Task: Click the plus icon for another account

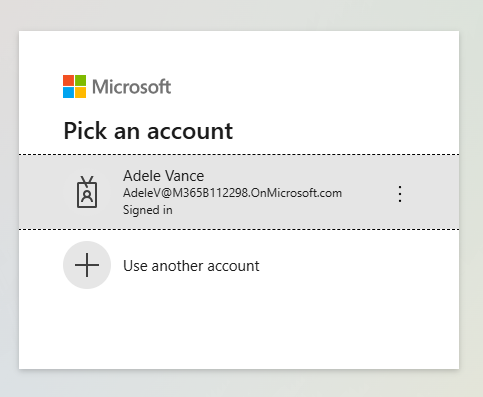Action: pos(87,265)
